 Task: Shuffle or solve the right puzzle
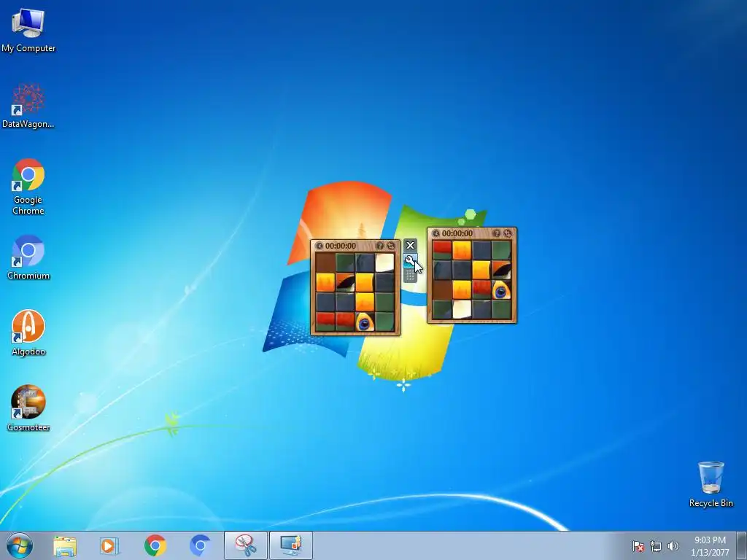pos(508,233)
